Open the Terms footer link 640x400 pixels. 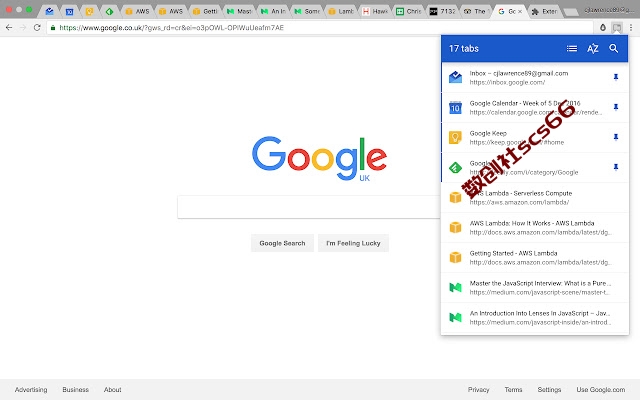[x=513, y=390]
